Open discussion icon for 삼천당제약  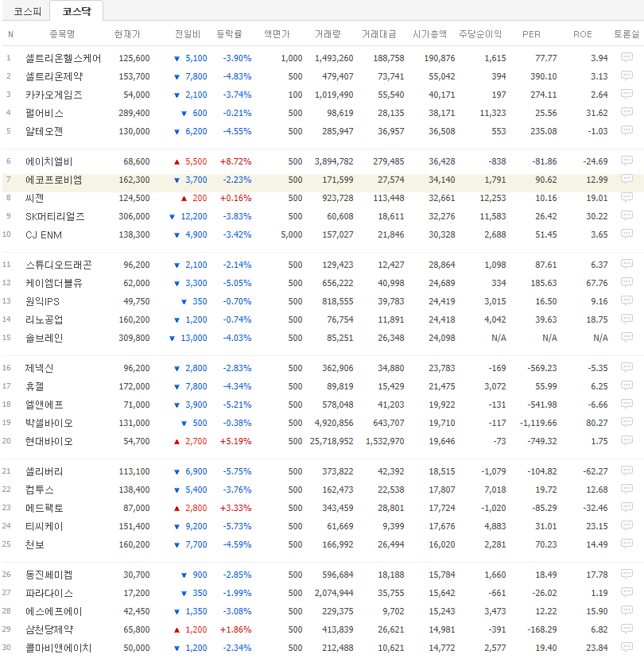coord(627,629)
